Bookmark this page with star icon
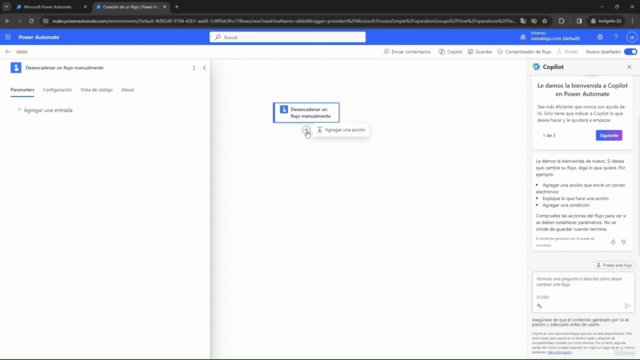640x360 pixels. (x=544, y=21)
